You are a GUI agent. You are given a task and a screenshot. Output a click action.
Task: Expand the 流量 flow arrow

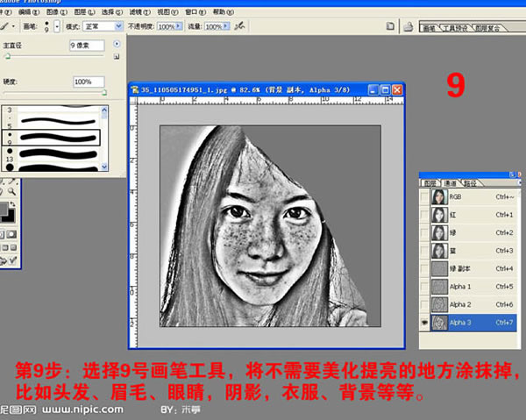pos(226,25)
